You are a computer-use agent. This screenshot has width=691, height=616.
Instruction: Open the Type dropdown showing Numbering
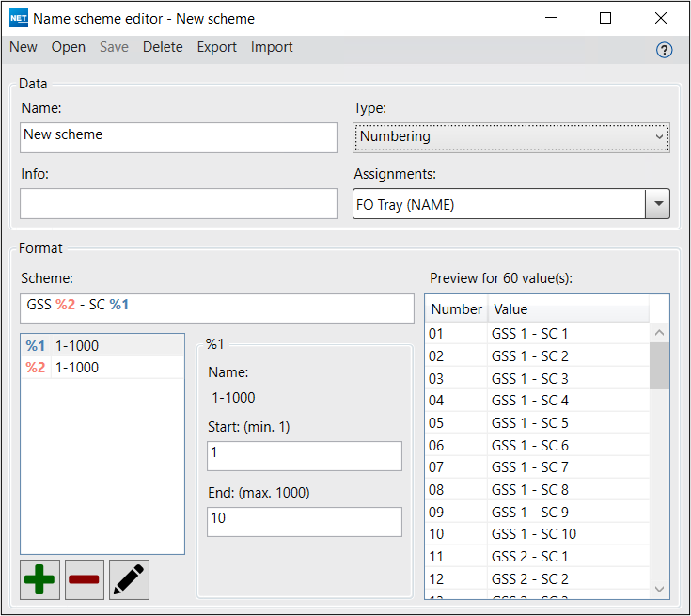510,137
